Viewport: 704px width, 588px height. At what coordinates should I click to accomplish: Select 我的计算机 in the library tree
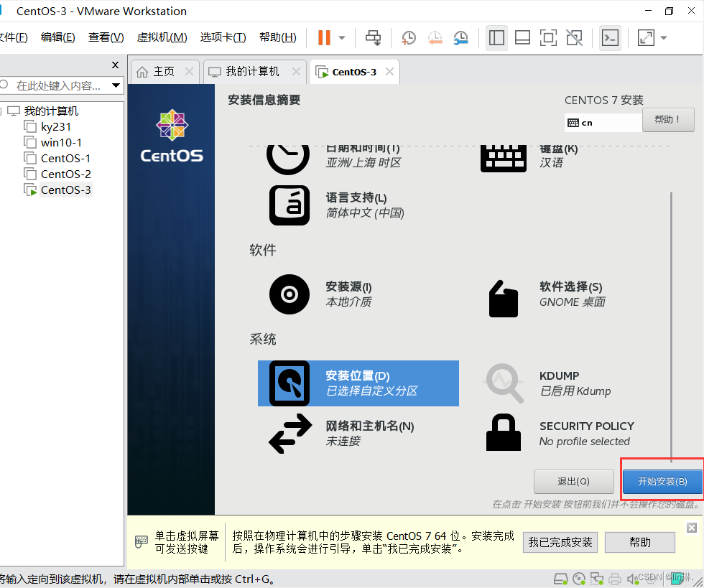coord(51,111)
